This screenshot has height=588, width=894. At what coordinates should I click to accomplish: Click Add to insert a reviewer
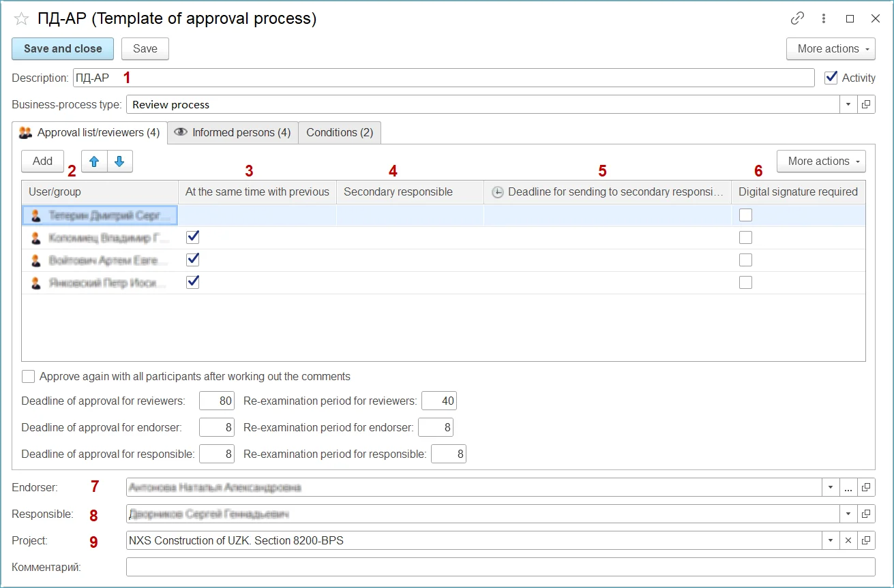42,161
